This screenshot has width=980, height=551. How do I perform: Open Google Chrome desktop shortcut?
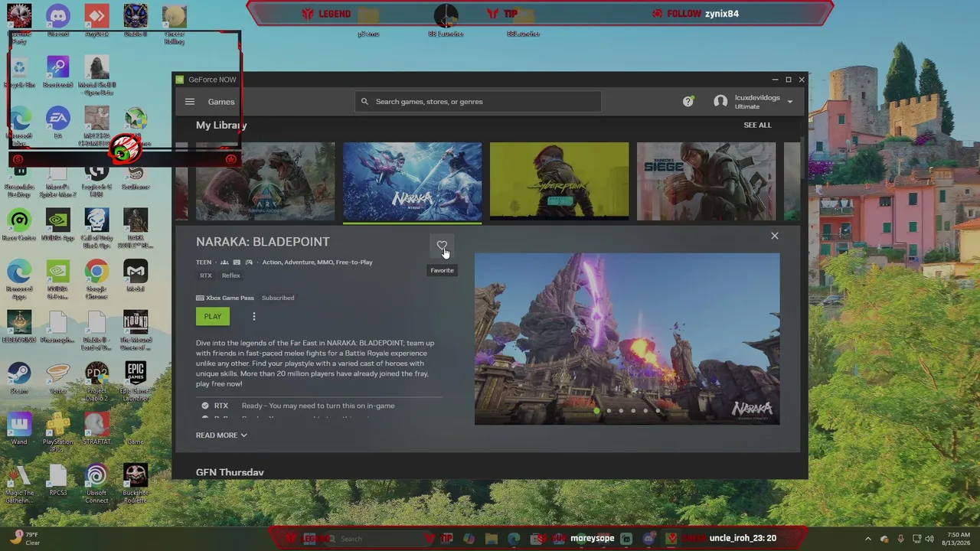point(96,279)
